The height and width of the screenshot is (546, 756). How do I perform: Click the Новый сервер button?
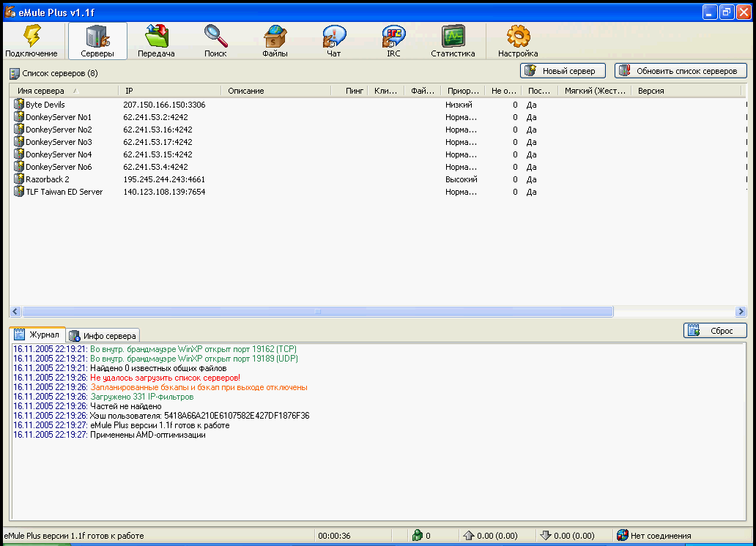563,71
